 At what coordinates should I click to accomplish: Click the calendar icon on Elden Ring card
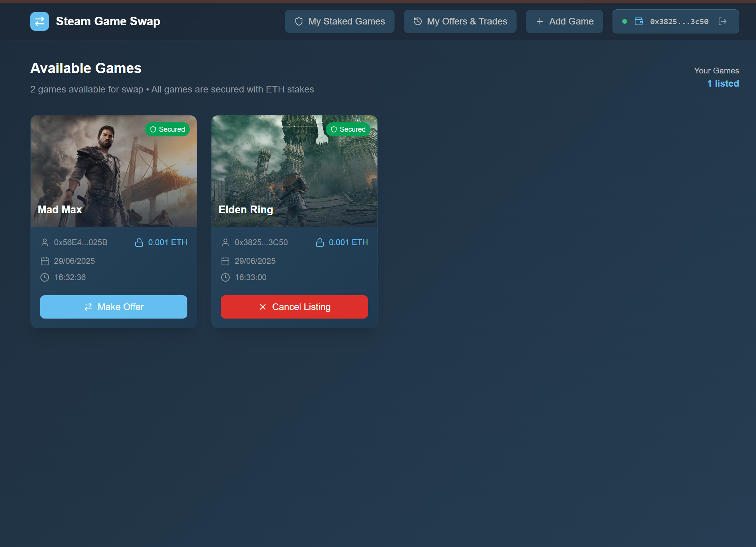(225, 261)
